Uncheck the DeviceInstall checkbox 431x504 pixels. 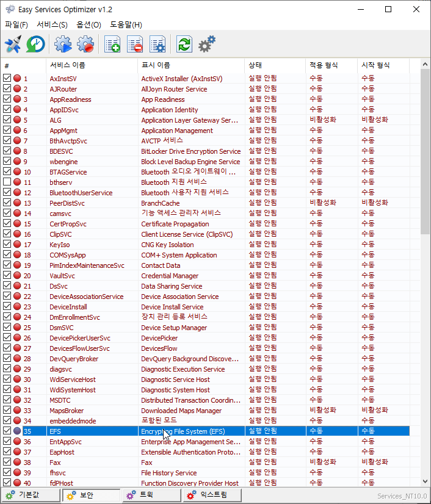(7, 306)
